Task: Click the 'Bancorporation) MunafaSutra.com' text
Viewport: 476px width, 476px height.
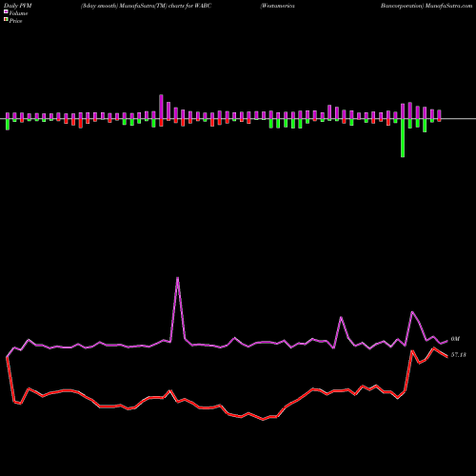Action: [x=426, y=6]
